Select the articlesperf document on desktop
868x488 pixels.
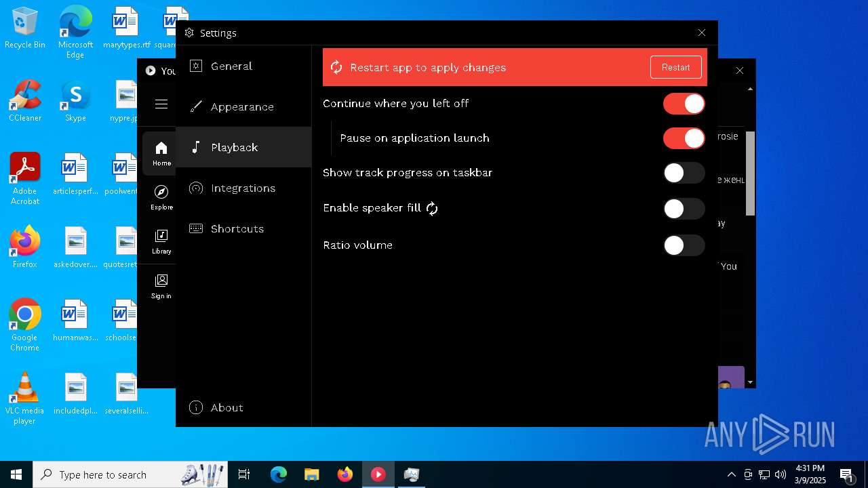(75, 175)
